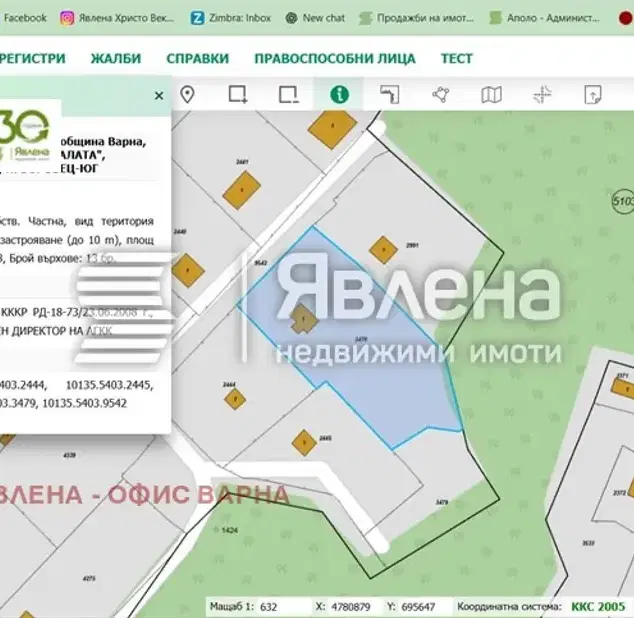Close the property info panel
The image size is (634, 618).
click(159, 95)
